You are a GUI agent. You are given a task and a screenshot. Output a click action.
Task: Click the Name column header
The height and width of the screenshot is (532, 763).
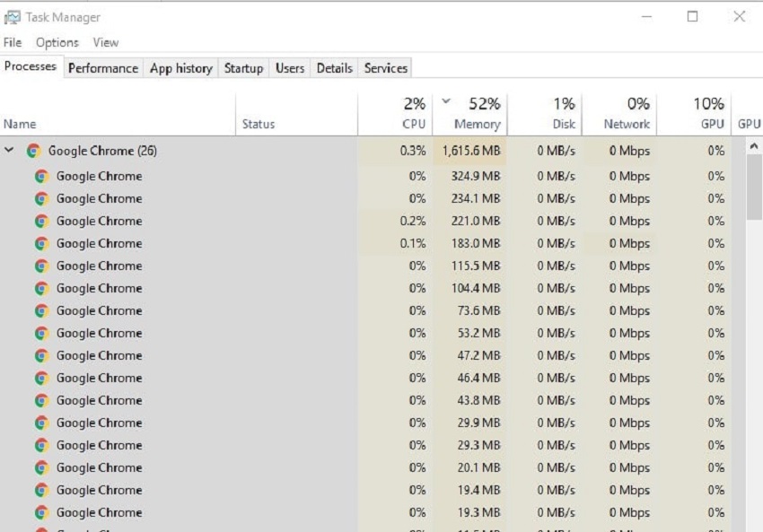[x=20, y=124]
